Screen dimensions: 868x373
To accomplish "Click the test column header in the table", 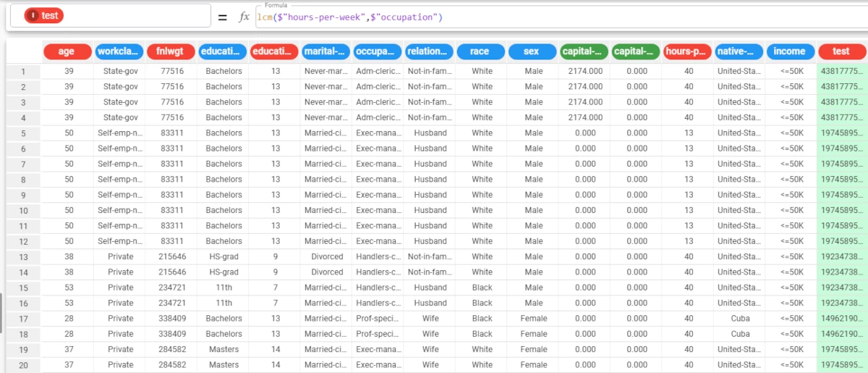I will (x=841, y=51).
